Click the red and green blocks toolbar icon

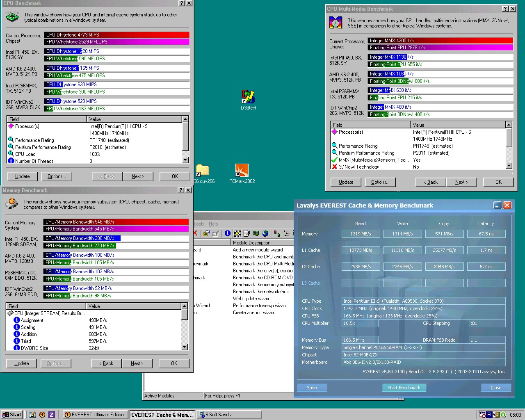277,233
